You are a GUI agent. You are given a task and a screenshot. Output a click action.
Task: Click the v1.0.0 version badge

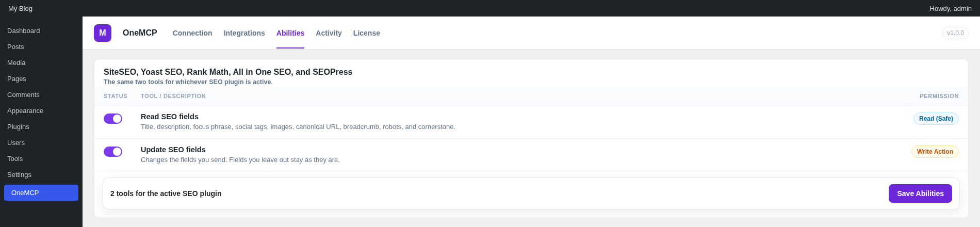tap(955, 33)
